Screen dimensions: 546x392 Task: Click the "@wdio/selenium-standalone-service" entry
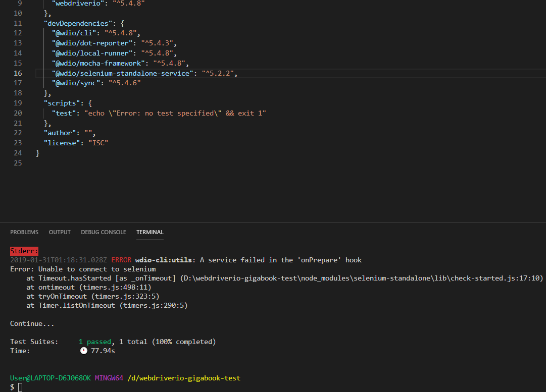coord(123,73)
